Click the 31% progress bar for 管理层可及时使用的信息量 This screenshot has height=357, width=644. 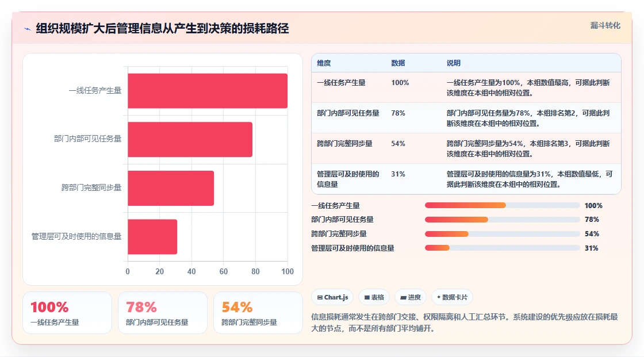503,248
